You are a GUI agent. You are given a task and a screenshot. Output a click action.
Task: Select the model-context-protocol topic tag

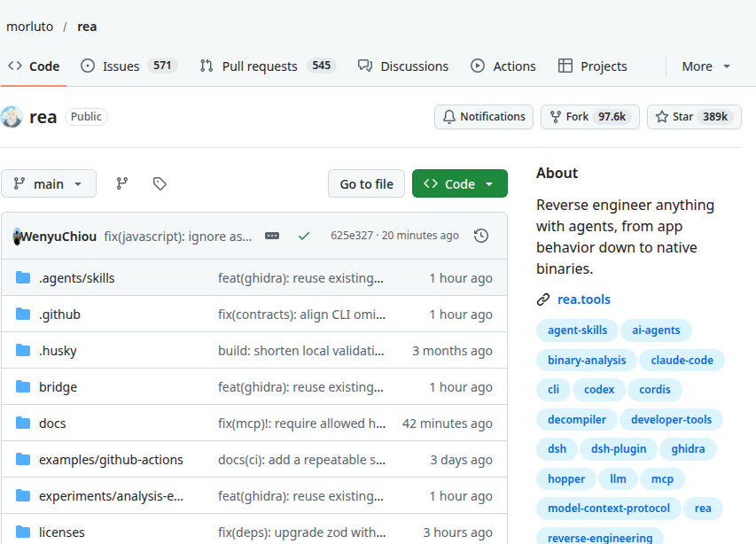pyautogui.click(x=609, y=509)
